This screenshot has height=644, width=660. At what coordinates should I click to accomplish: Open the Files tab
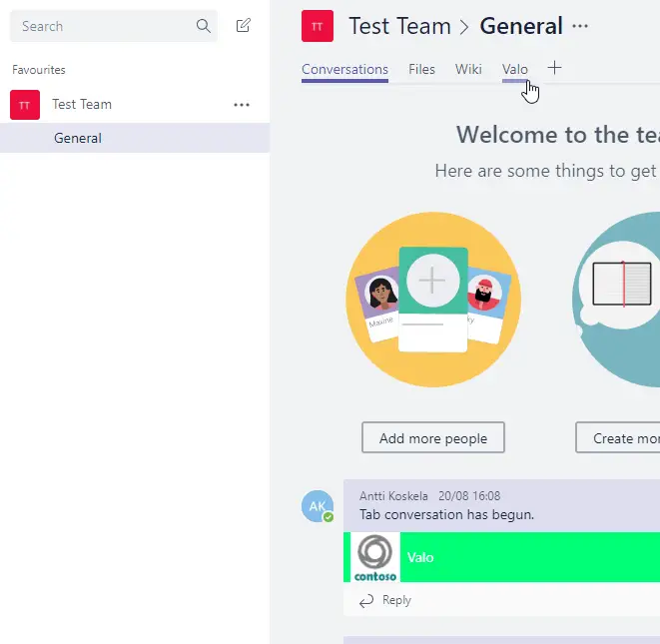point(421,69)
